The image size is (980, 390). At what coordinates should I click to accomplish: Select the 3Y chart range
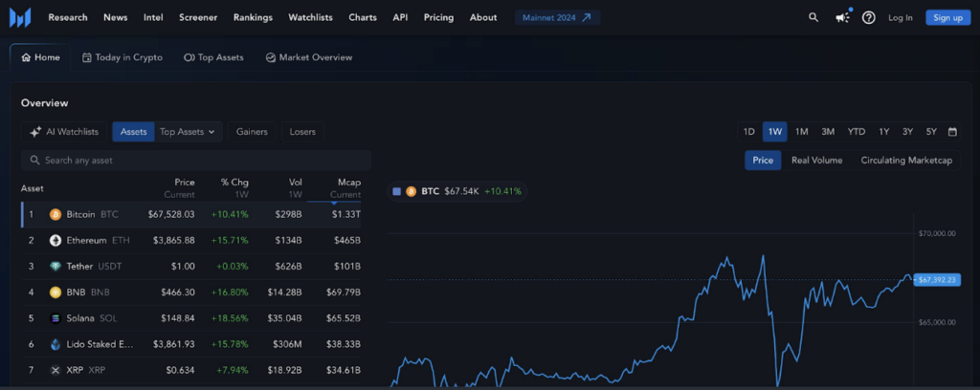click(907, 132)
